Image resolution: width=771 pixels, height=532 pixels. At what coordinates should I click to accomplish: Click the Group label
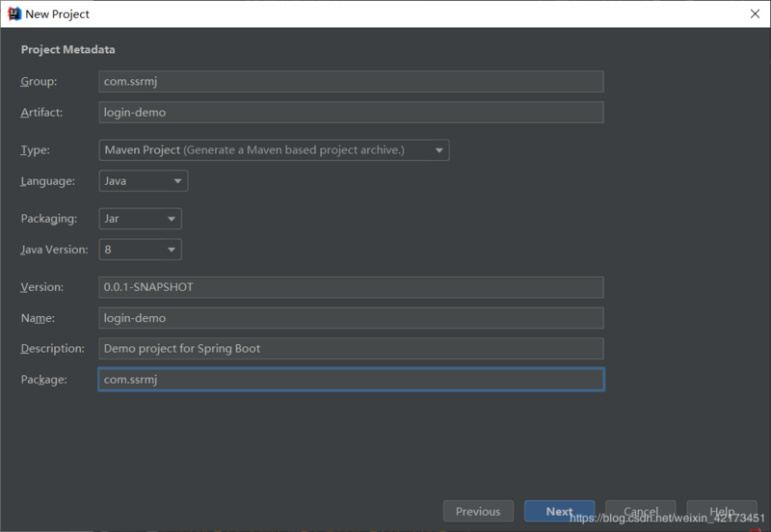(x=39, y=82)
